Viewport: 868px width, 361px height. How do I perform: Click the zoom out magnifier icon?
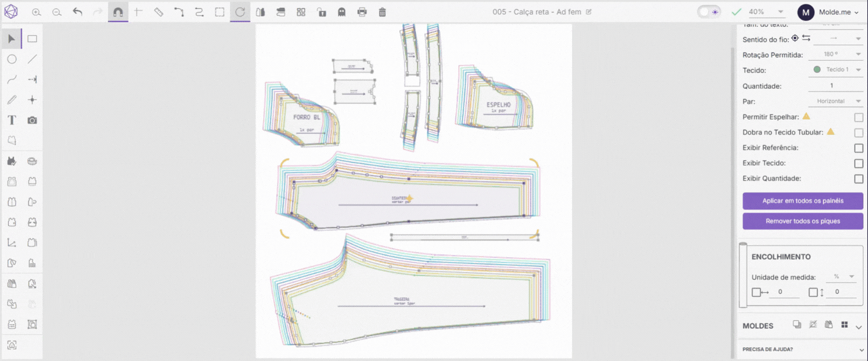click(x=57, y=12)
